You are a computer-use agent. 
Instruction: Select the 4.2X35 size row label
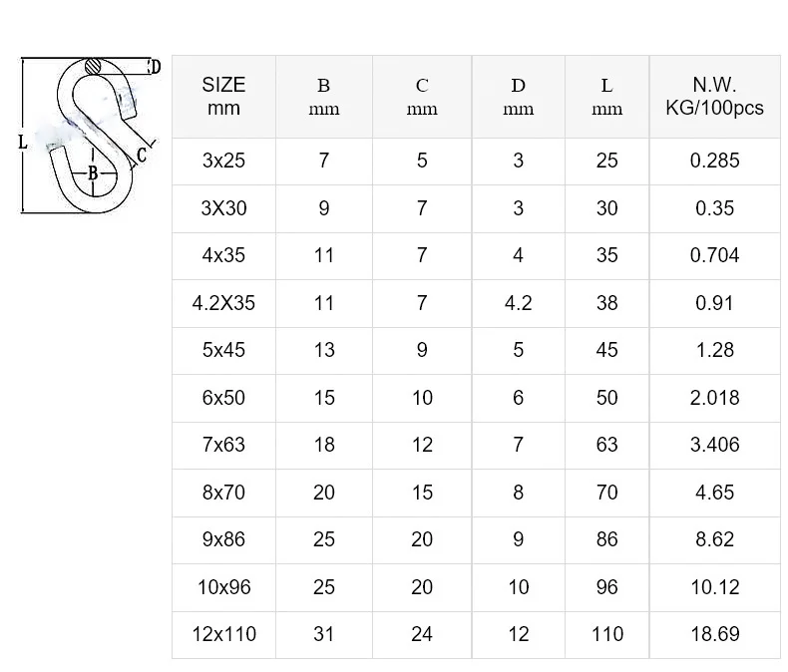(x=223, y=303)
